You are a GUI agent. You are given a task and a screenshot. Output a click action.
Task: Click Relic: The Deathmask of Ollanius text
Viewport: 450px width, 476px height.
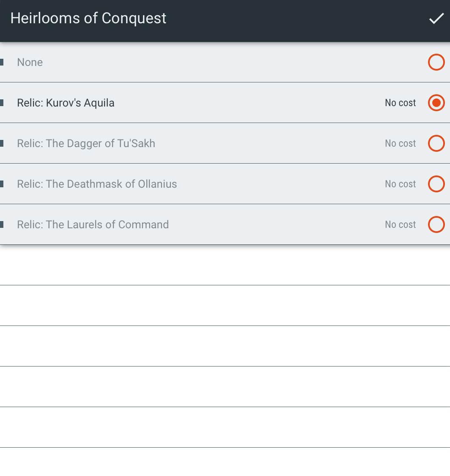pos(97,184)
